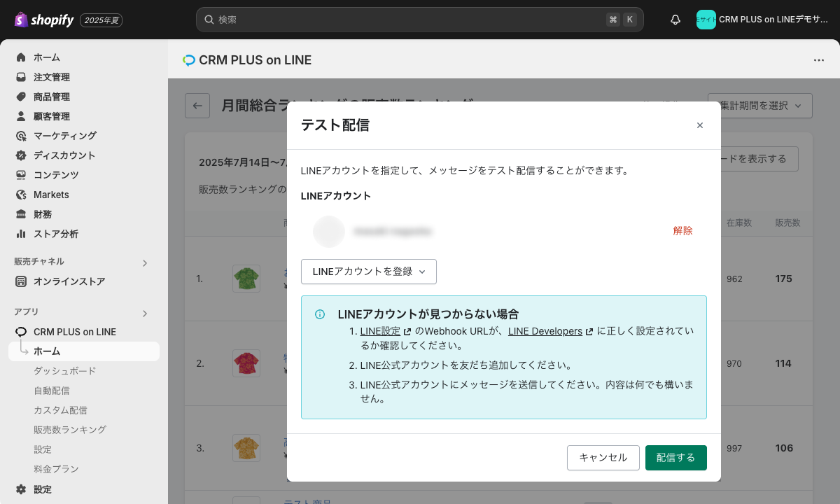Click the green shirt product thumbnail
The image size is (840, 504).
tap(246, 279)
